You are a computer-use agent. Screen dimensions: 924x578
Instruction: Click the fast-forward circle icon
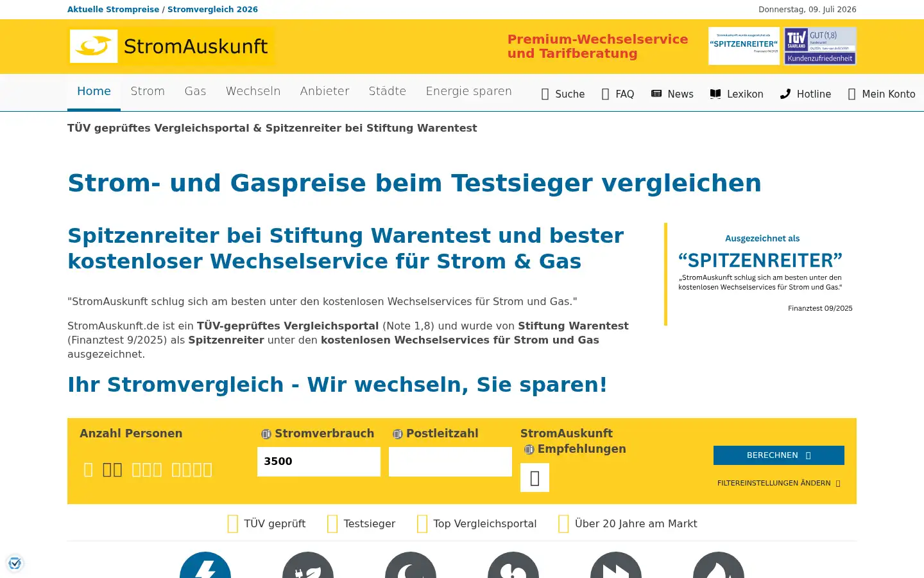tap(616, 565)
